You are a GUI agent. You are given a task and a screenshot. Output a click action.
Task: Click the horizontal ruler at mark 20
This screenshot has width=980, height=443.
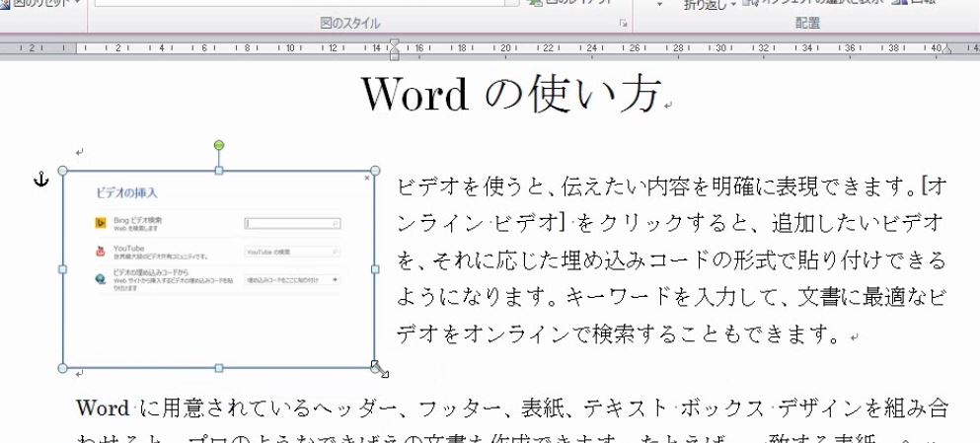tap(505, 48)
